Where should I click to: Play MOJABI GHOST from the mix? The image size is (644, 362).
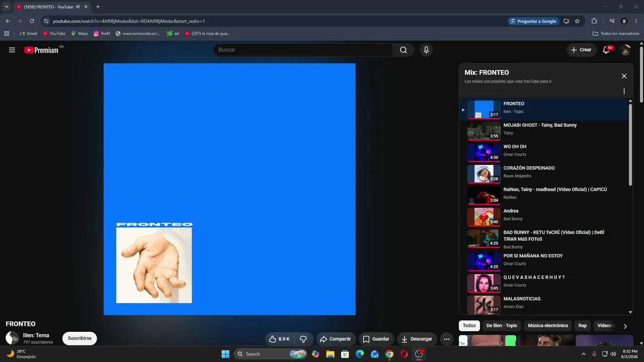(x=544, y=131)
